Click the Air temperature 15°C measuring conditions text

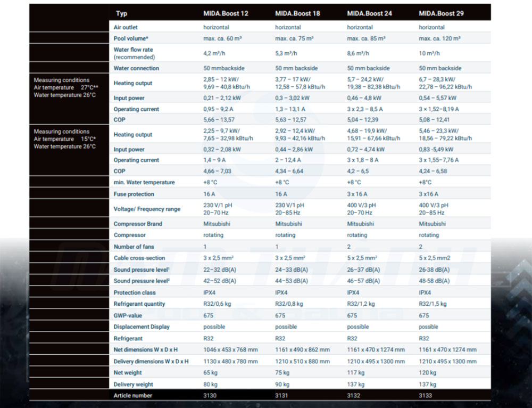tap(64, 139)
